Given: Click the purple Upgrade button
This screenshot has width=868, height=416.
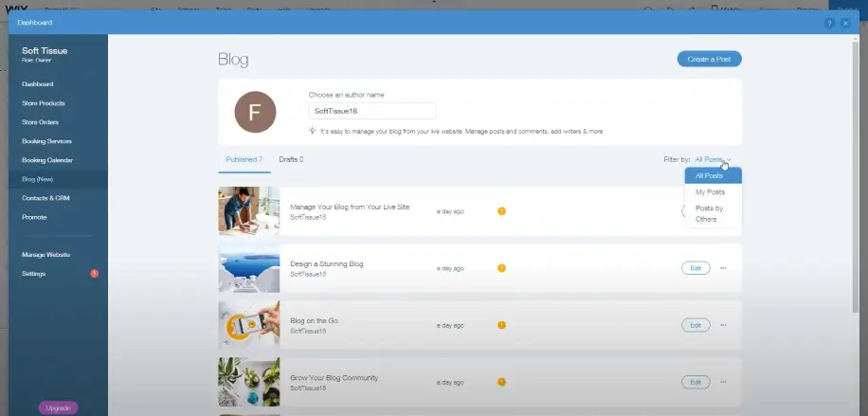Looking at the screenshot, I should [58, 408].
